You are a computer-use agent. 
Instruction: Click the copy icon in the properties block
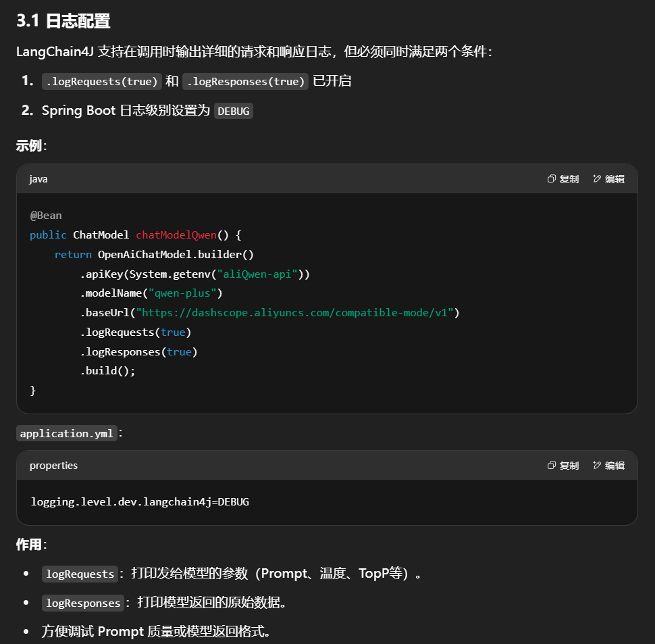click(x=552, y=466)
